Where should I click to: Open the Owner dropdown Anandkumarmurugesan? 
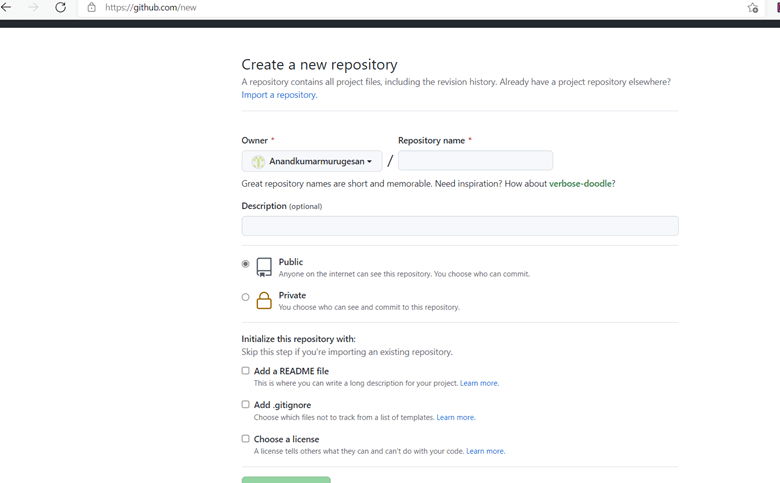click(x=312, y=161)
